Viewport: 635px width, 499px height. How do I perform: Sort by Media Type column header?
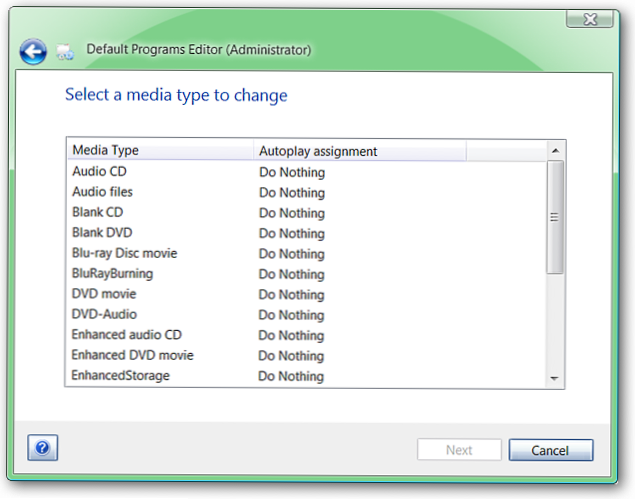point(160,150)
